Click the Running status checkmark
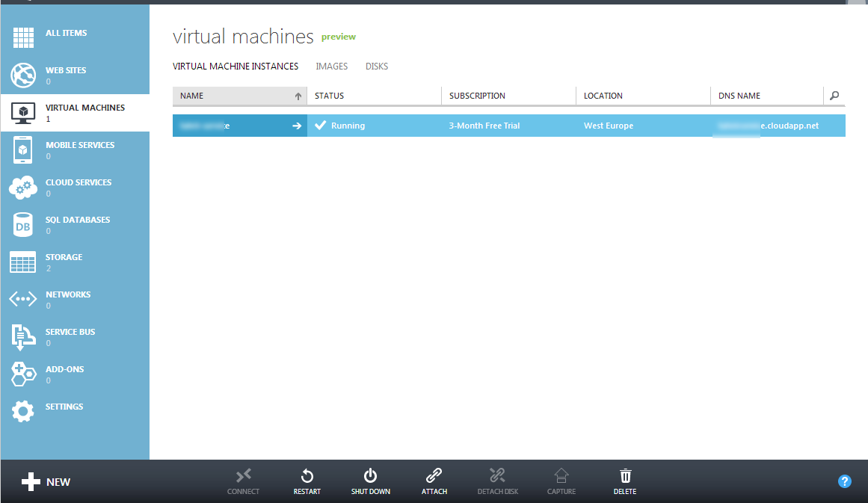The width and height of the screenshot is (868, 503). pyautogui.click(x=320, y=125)
